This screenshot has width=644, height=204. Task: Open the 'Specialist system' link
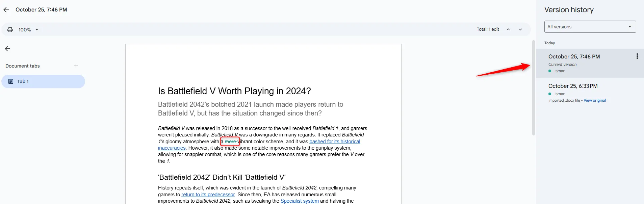click(x=300, y=201)
